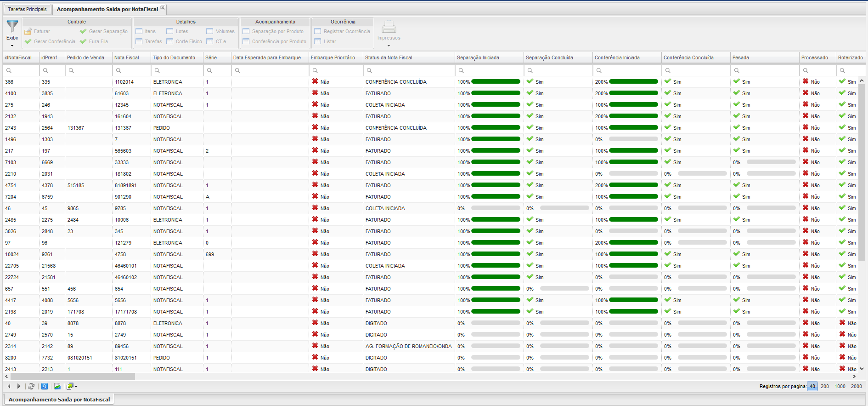Viewport: 868px width, 406px height.
Task: Open Lotes details
Action: (x=177, y=31)
